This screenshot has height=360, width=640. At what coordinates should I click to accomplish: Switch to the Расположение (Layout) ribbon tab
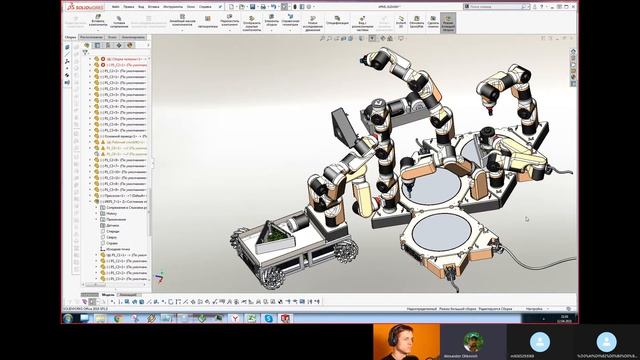click(91, 37)
